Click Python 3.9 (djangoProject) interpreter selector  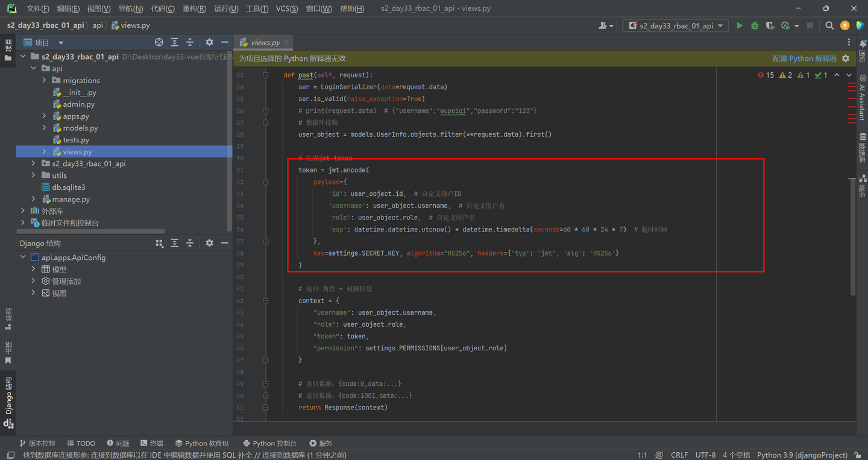(802, 455)
